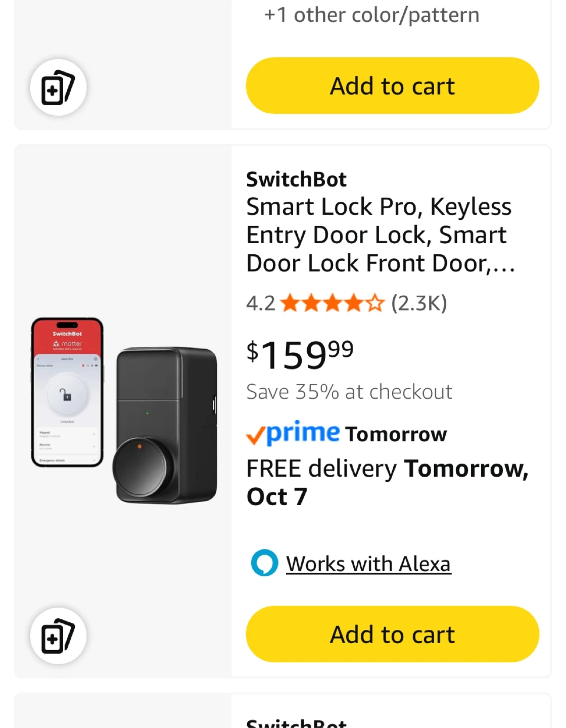Click the Prime logo with the orange checkmark
The height and width of the screenshot is (728, 566).
293,433
